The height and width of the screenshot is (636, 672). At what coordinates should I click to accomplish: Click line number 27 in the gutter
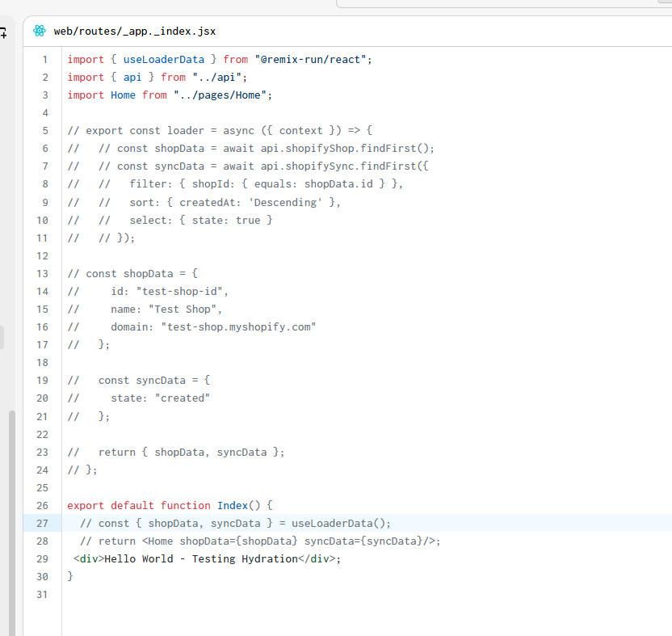click(x=43, y=524)
